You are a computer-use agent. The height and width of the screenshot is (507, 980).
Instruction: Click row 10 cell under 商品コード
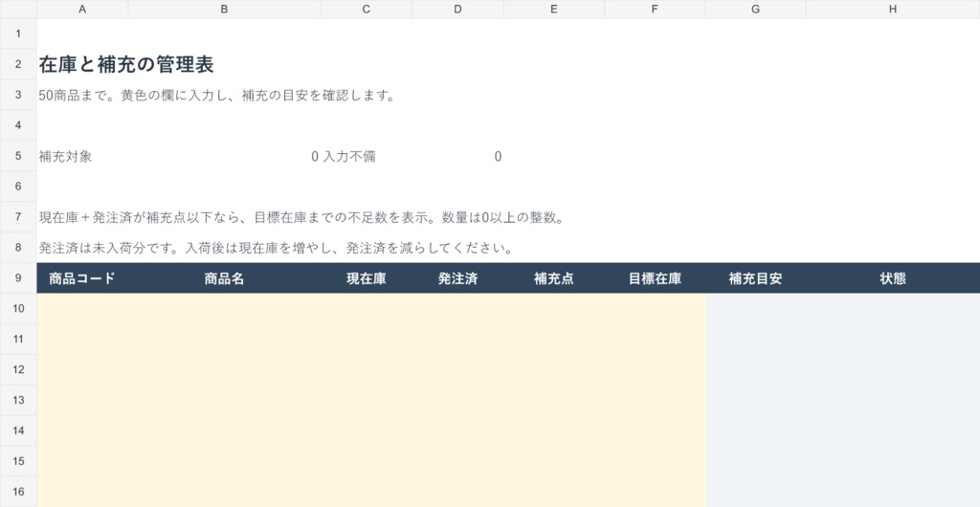pyautogui.click(x=82, y=308)
